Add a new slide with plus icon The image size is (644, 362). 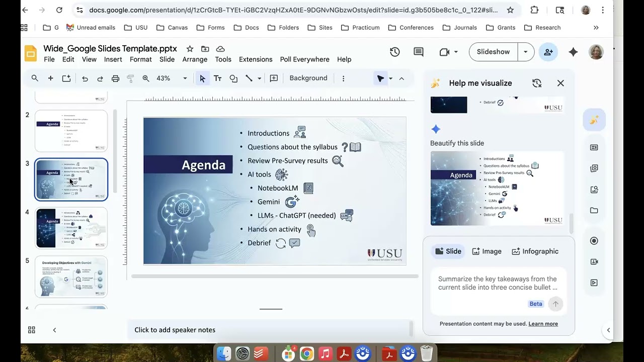[x=50, y=78]
